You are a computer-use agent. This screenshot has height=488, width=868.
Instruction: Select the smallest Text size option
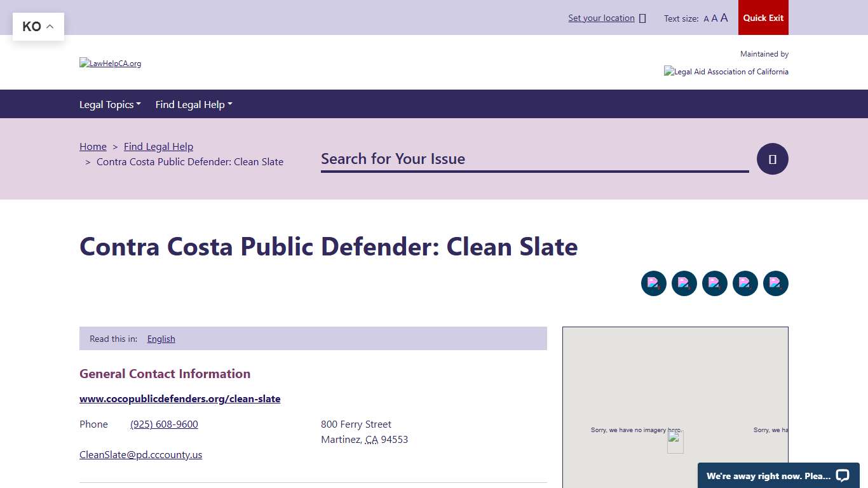tap(706, 18)
